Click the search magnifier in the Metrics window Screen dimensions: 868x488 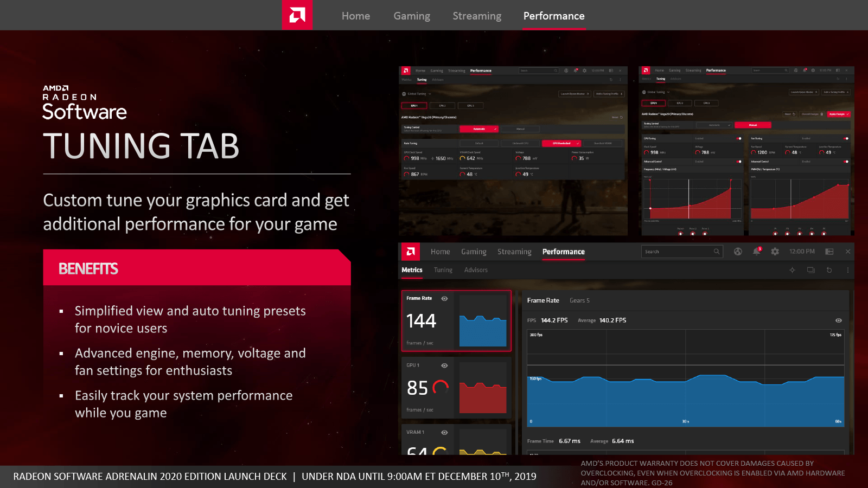717,252
